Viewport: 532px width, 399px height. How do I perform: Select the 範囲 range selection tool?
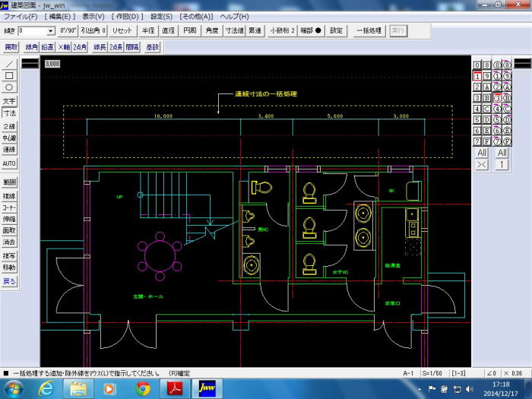point(9,182)
